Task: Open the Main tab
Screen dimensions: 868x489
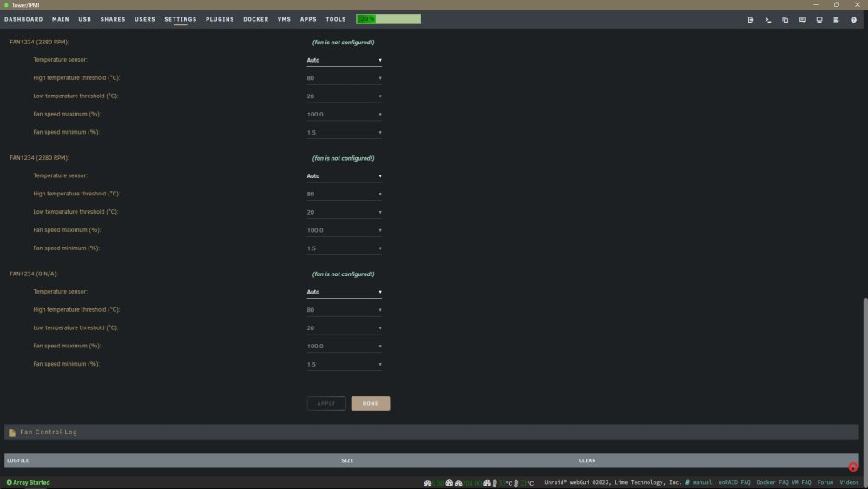Action: (x=61, y=19)
